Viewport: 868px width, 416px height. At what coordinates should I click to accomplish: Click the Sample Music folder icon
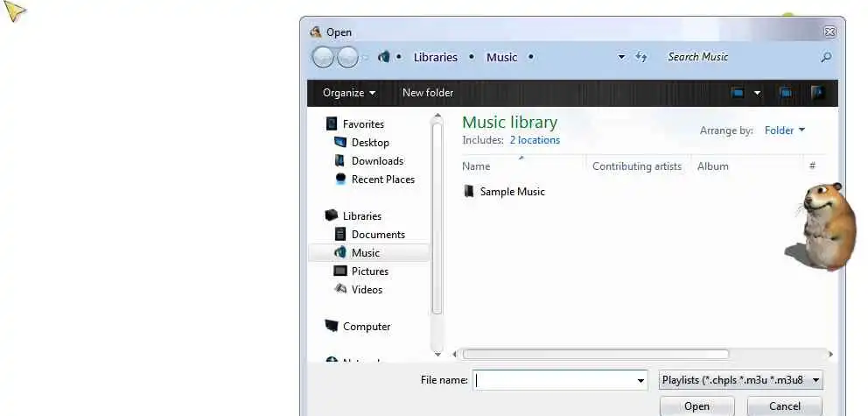click(x=469, y=191)
